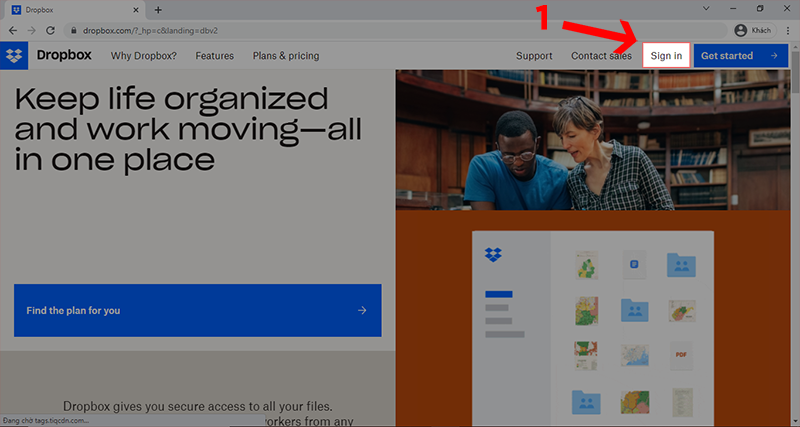Open a new tab with the plus icon
The width and height of the screenshot is (800, 427).
(158, 10)
